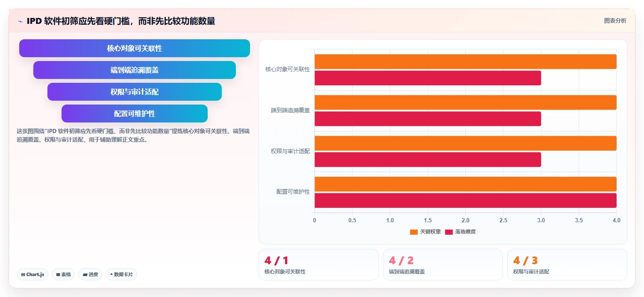The image size is (644, 297).
Task: Open the 4 / 1 核心对象可关联性 card
Action: [x=318, y=265]
